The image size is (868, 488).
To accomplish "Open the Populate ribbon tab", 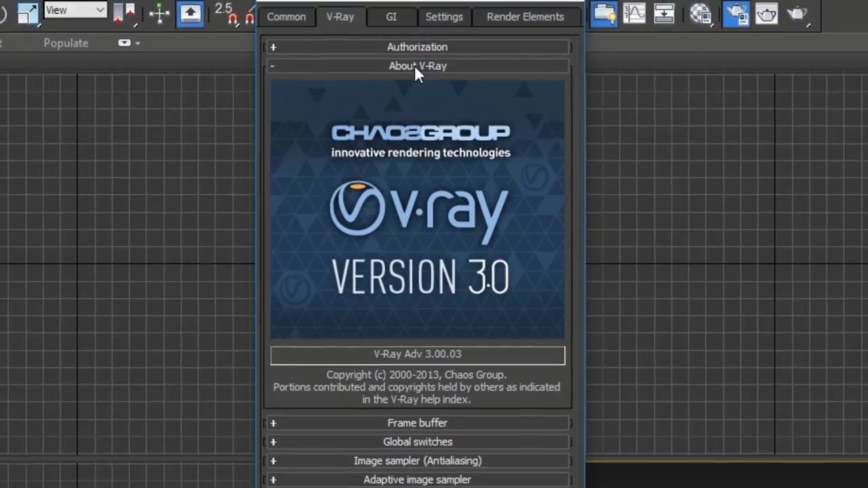I will pos(66,43).
